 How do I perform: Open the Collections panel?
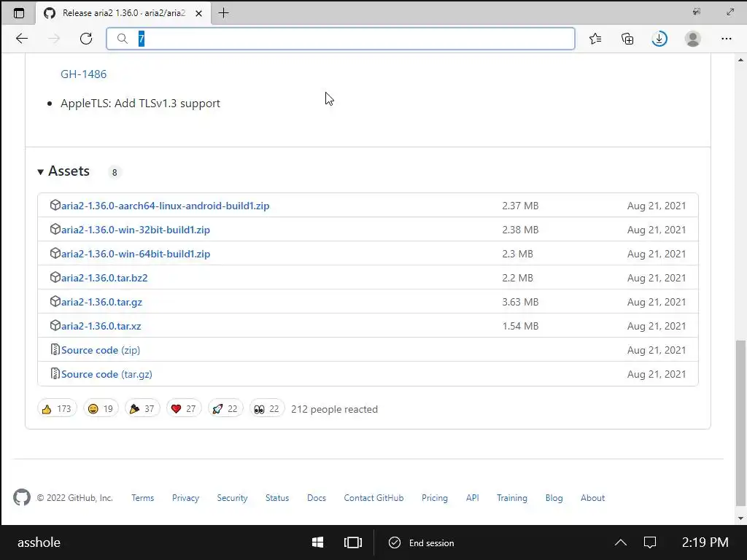[627, 39]
